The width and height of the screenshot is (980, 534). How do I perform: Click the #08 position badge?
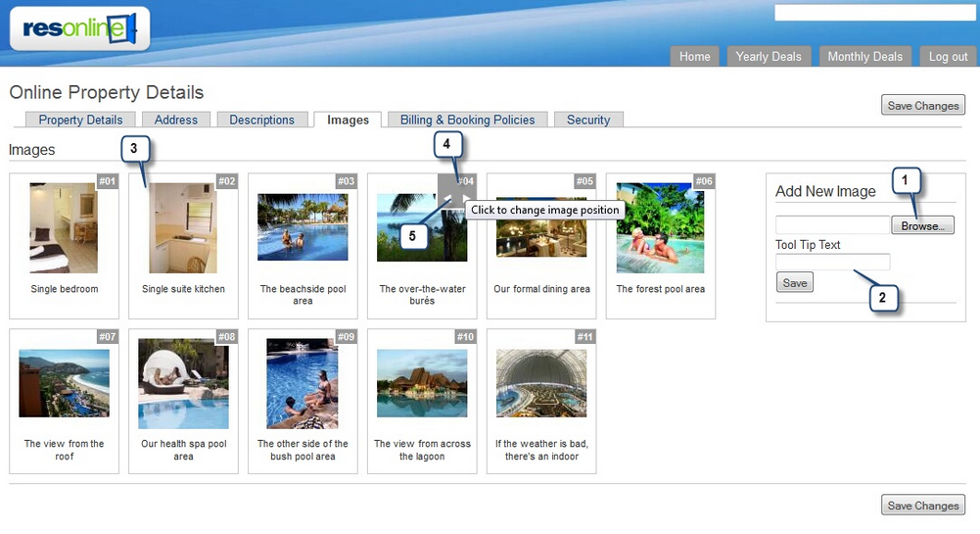227,336
